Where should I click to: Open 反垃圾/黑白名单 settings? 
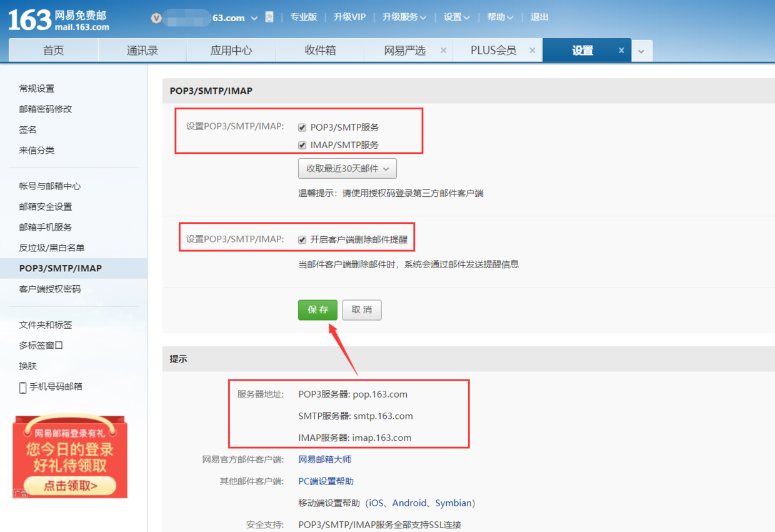pos(52,248)
